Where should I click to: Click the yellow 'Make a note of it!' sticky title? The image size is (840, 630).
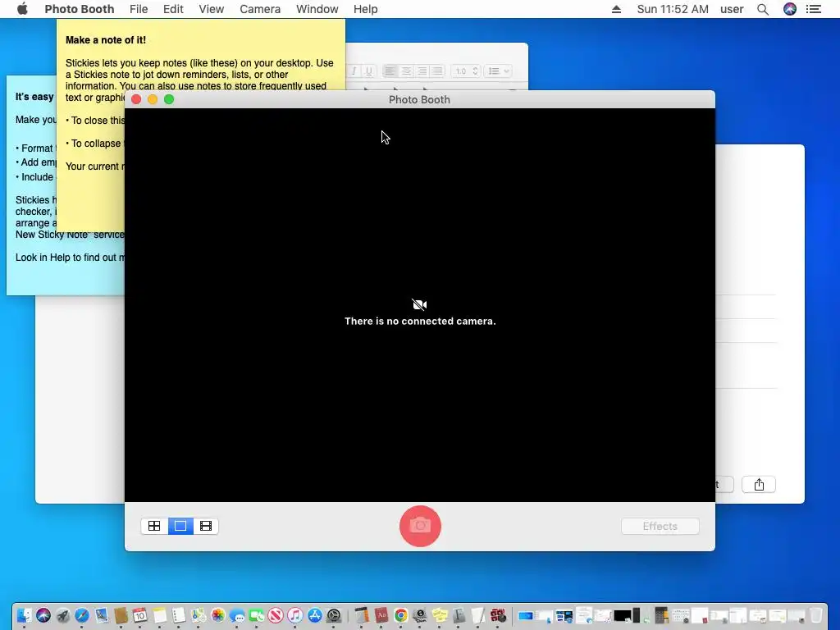tap(106, 40)
